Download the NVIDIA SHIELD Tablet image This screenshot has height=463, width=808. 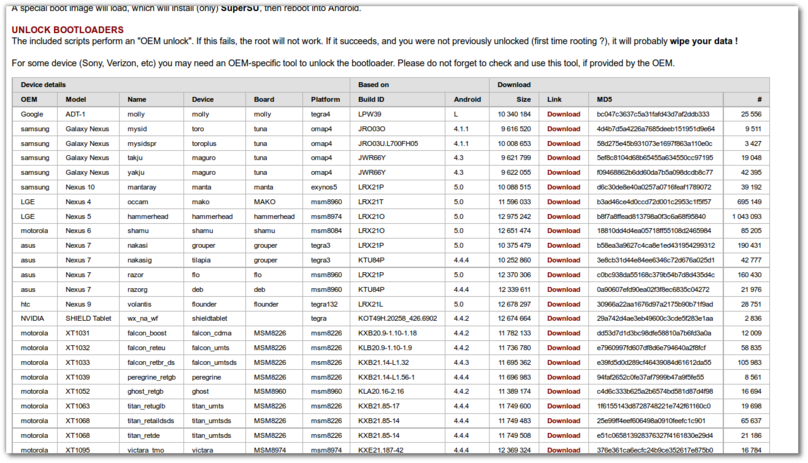(x=563, y=317)
